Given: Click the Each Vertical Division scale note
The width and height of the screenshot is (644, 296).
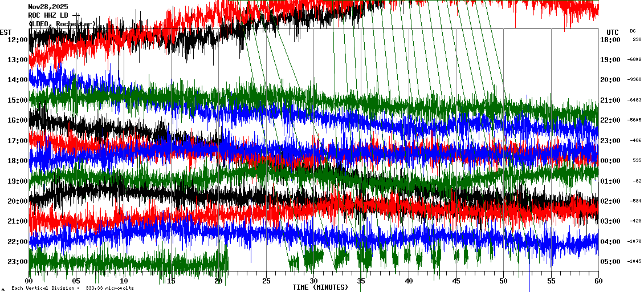Looking at the screenshot, I should tap(72, 289).
